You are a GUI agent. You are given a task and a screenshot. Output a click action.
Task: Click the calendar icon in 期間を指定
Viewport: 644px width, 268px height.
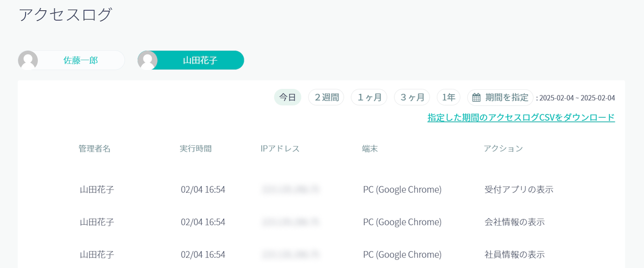click(476, 97)
